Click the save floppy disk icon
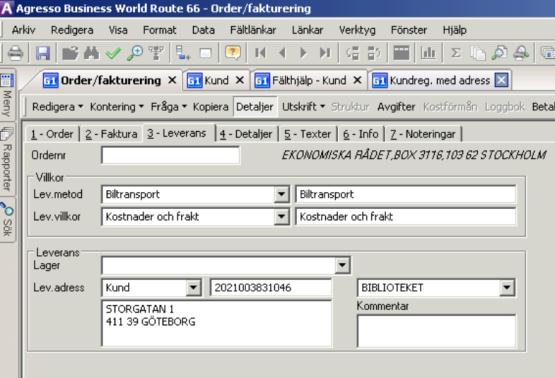This screenshot has height=378, width=555. 43,53
